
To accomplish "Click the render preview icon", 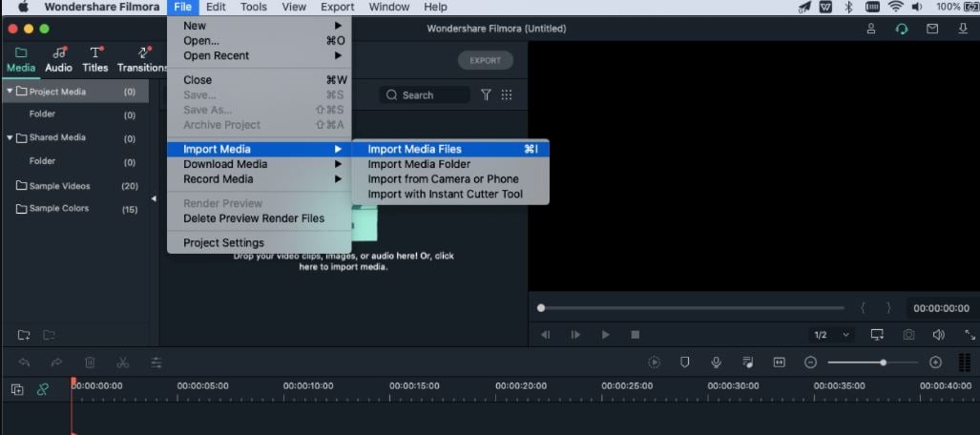I will tap(655, 362).
